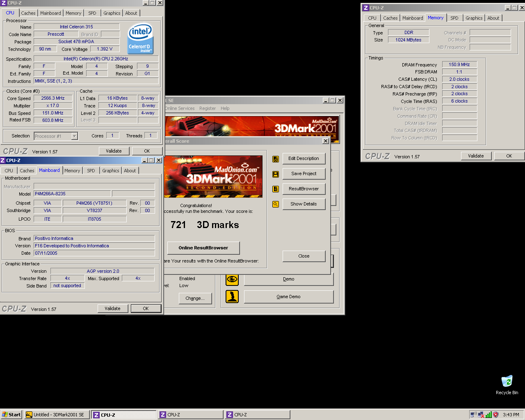
Task: Click CAS# Latency 2.0 clocks value
Action: pyautogui.click(x=459, y=79)
